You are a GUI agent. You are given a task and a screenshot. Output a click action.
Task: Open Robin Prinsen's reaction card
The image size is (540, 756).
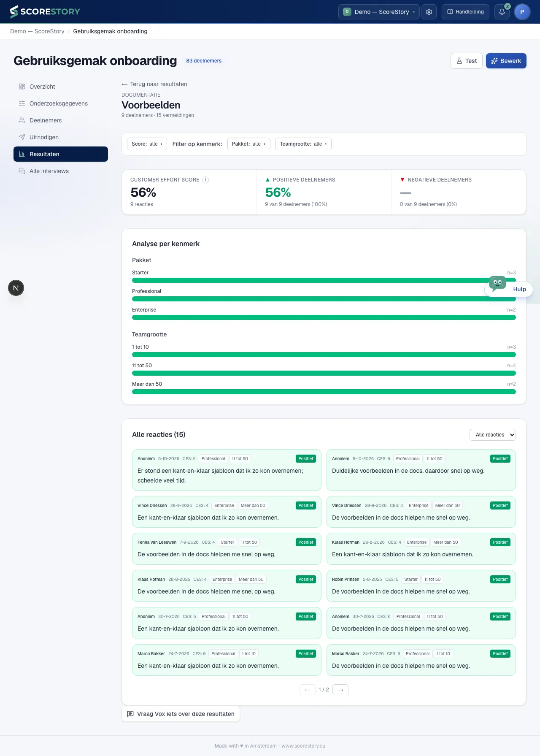(421, 586)
